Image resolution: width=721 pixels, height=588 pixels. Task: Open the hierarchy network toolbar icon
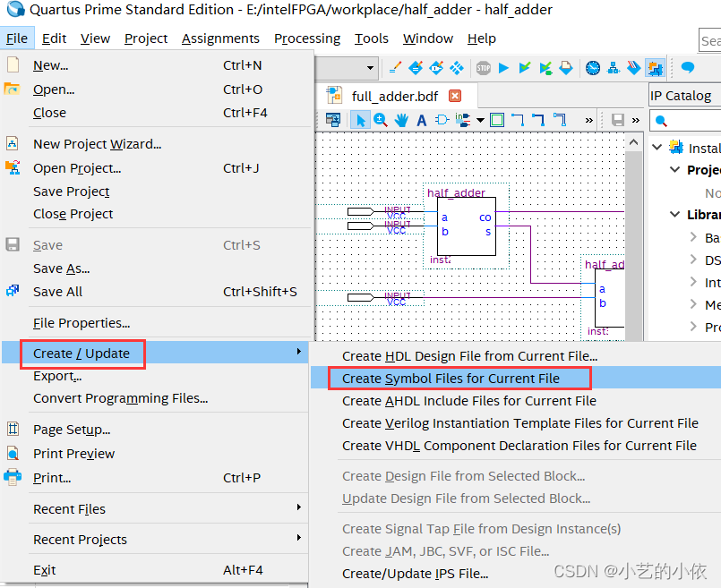coord(614,68)
